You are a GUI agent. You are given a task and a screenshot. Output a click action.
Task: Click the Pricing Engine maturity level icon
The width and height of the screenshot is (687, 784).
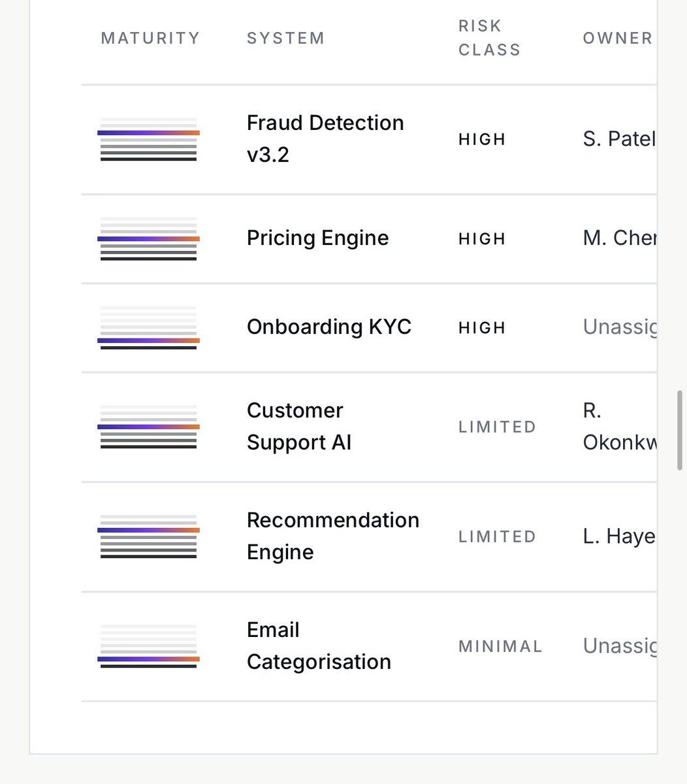click(x=148, y=238)
